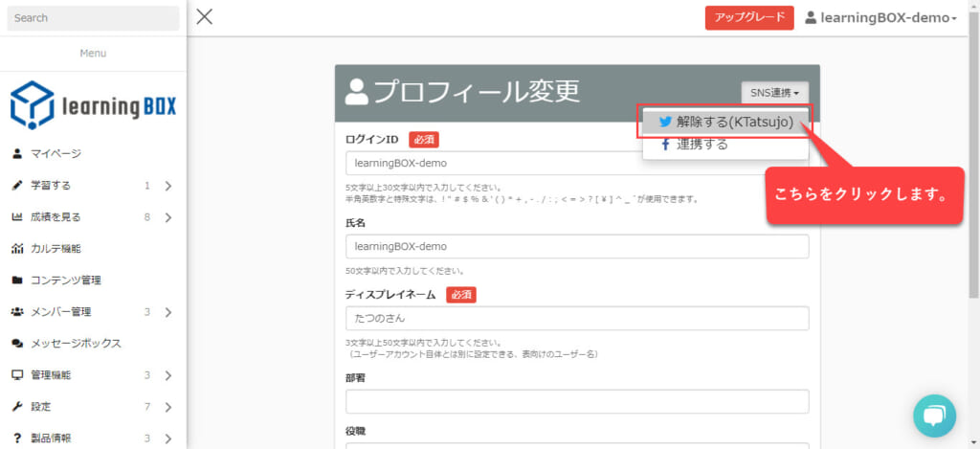The image size is (980, 449).
Task: Expand the 管理機能 menu section
Action: (x=167, y=375)
